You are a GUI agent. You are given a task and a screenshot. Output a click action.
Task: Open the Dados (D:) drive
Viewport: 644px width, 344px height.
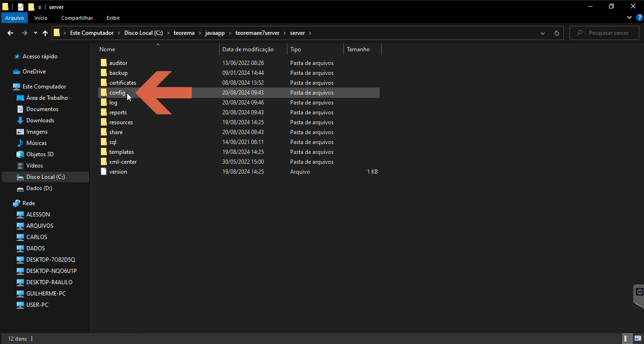click(x=39, y=188)
